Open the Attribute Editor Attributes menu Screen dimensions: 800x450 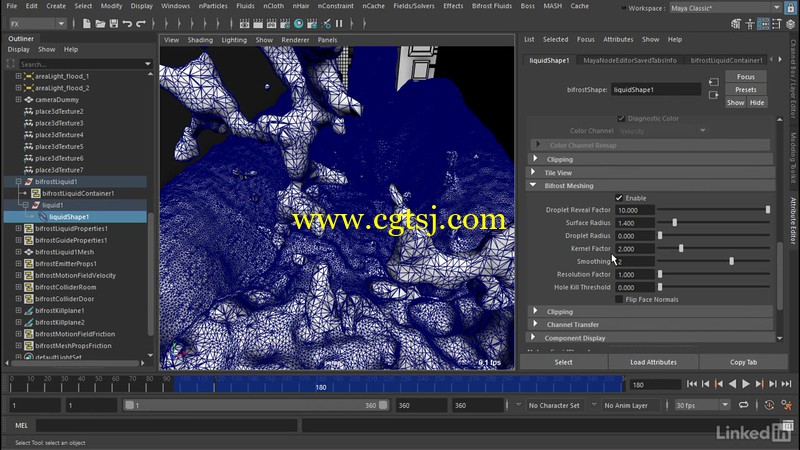coord(618,39)
